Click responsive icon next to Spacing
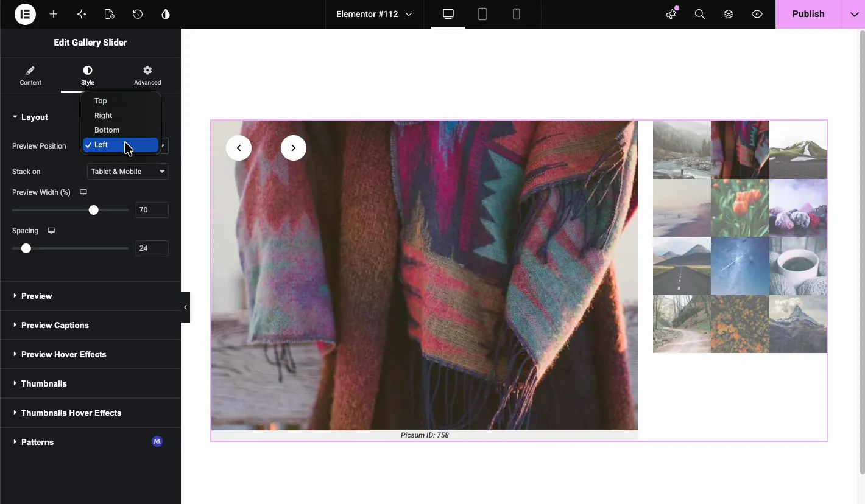The width and height of the screenshot is (865, 504). (x=51, y=231)
